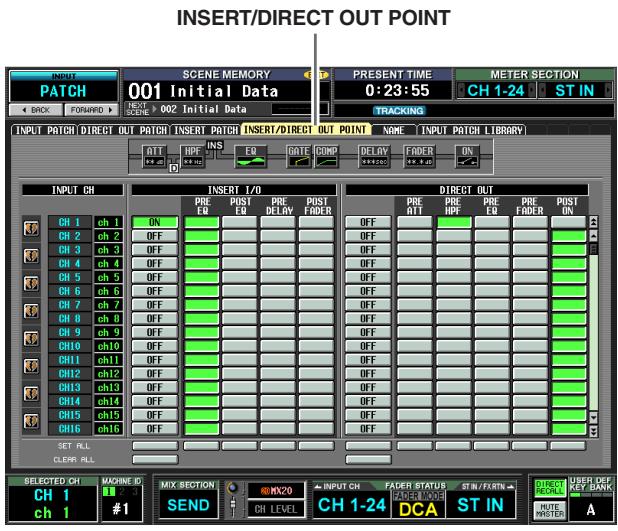Click the pair icon for CH 1/CH 2
Image resolution: width=618 pixels, height=531 pixels.
(32, 229)
